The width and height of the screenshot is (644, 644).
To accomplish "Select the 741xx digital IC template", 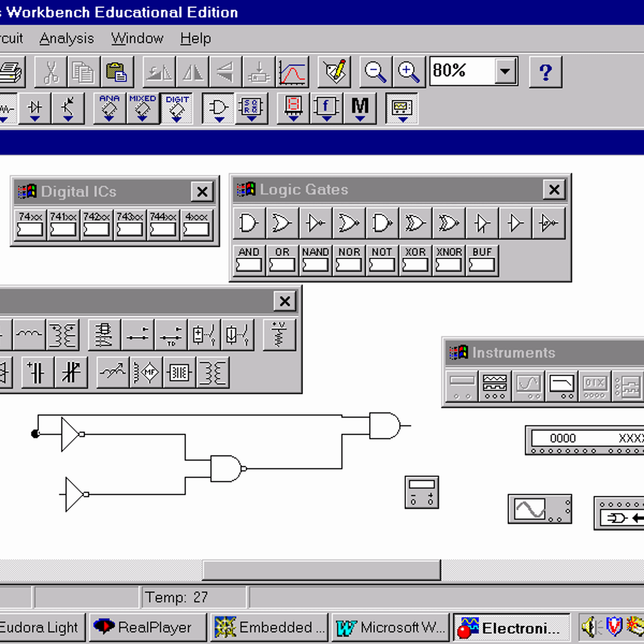I will 64,225.
